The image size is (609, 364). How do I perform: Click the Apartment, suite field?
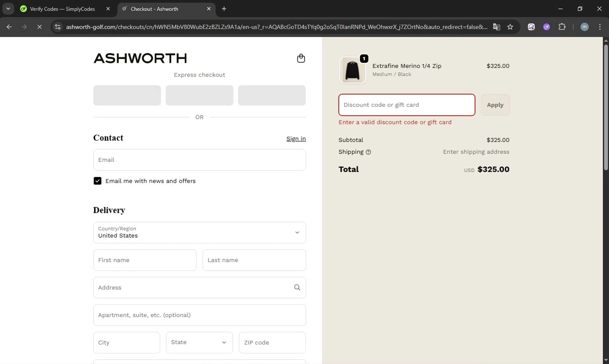[x=199, y=315]
